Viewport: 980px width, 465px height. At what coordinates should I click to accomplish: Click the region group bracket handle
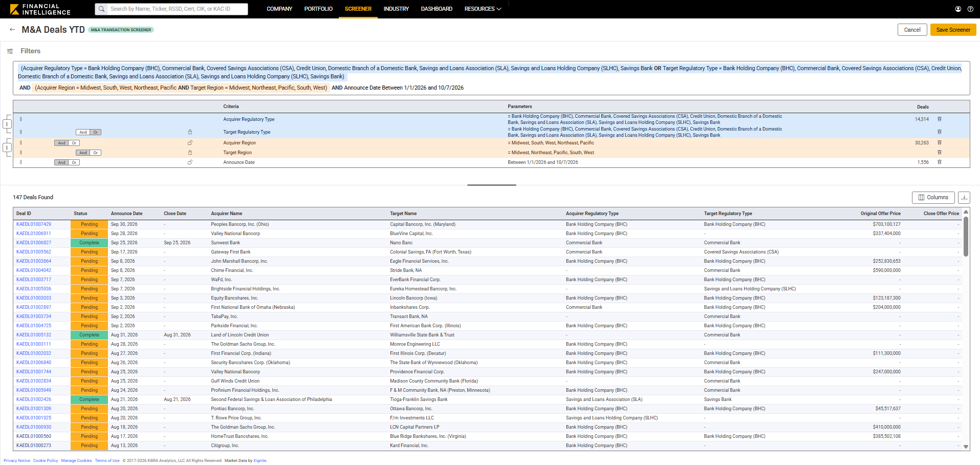(7, 147)
